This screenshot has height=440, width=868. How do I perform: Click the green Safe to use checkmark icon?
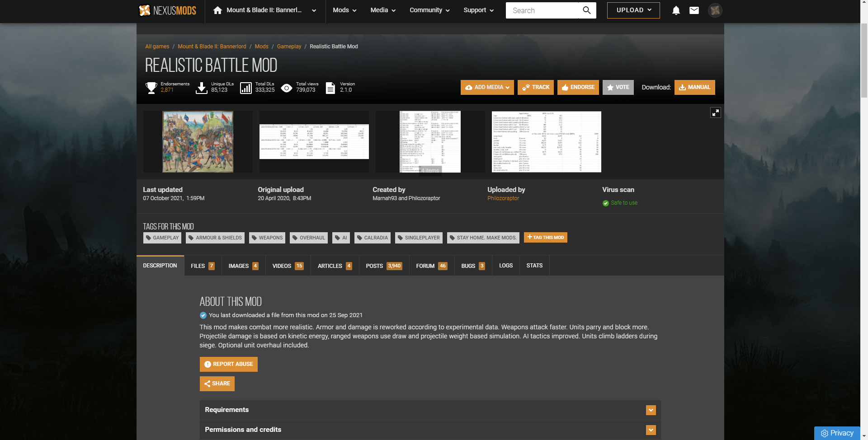pyautogui.click(x=606, y=203)
